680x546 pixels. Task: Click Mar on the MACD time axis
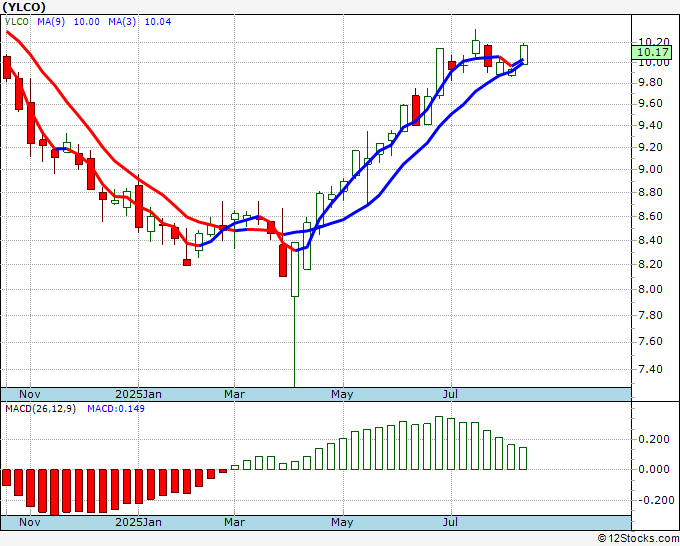[234, 522]
